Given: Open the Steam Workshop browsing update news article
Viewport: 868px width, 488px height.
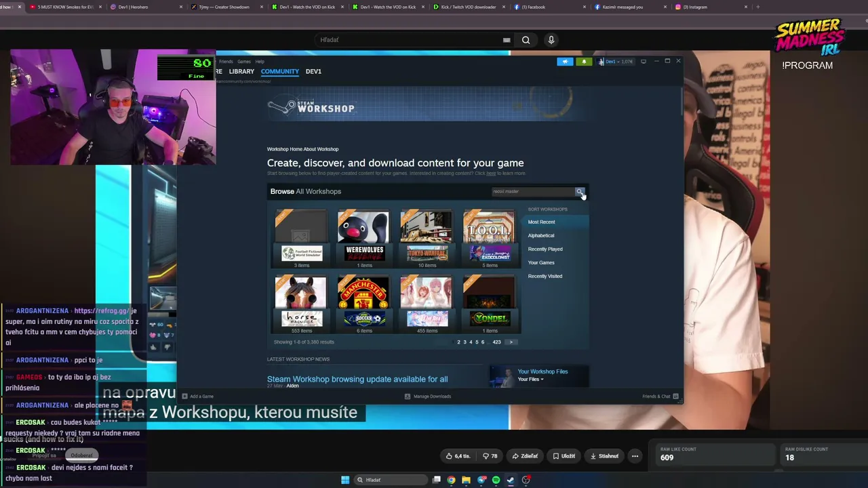Looking at the screenshot, I should pos(357,379).
